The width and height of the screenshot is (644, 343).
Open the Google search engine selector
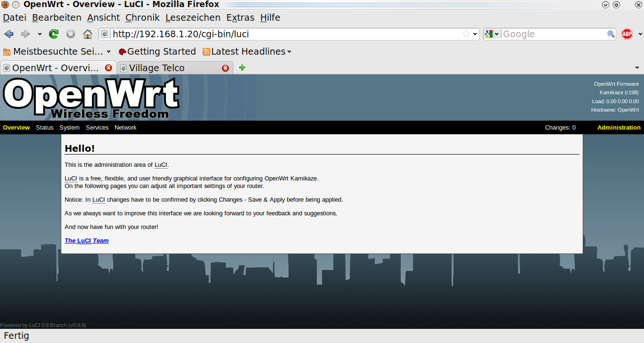[x=492, y=34]
